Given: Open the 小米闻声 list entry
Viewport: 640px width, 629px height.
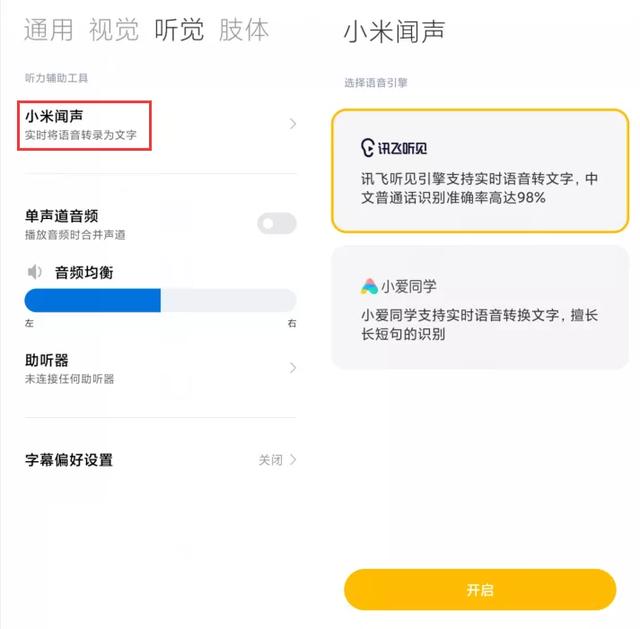Looking at the screenshot, I should point(160,124).
